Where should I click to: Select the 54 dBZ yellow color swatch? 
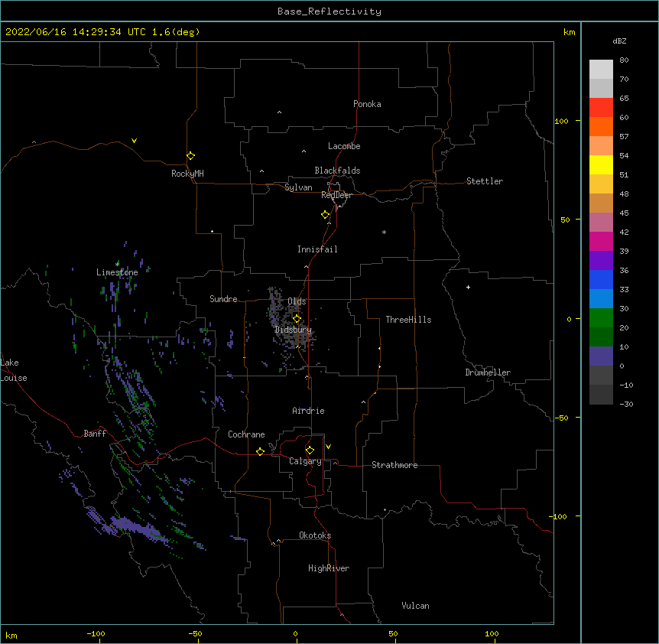(601, 164)
